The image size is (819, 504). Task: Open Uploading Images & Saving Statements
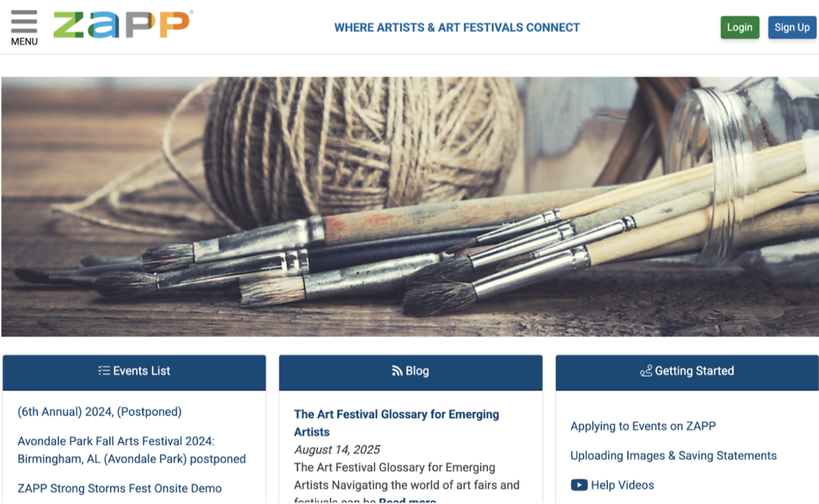673,455
